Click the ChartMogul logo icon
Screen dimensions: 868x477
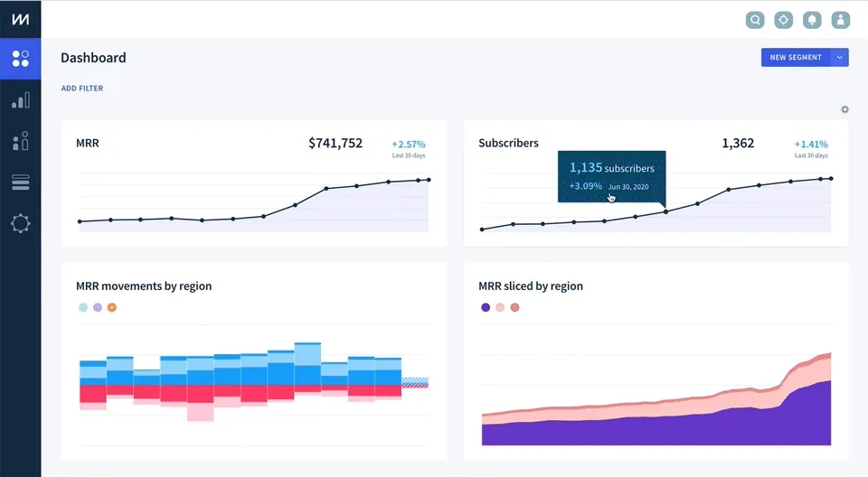point(21,19)
